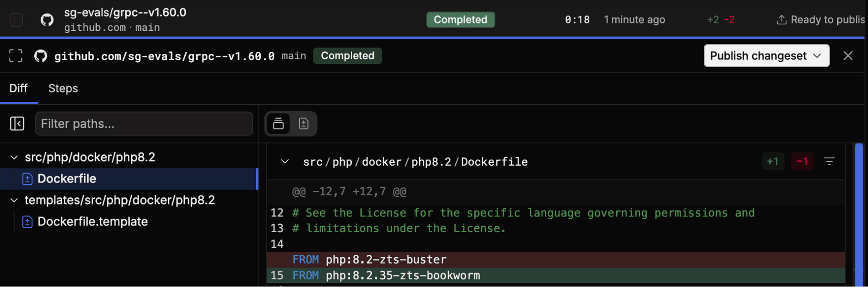Tick the checkbox for sg-evals/grpc--v1.60.0 row
The width and height of the screenshot is (868, 287).
tap(16, 20)
